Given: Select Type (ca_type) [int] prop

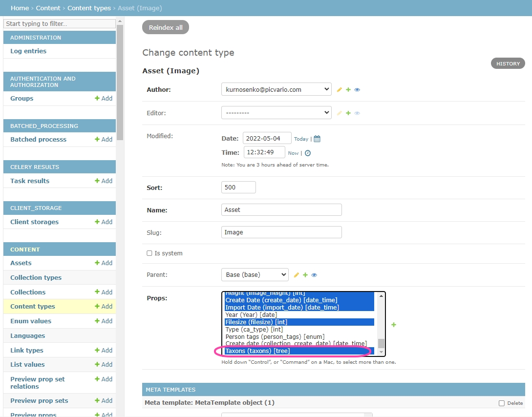Looking at the screenshot, I should click(x=299, y=329).
